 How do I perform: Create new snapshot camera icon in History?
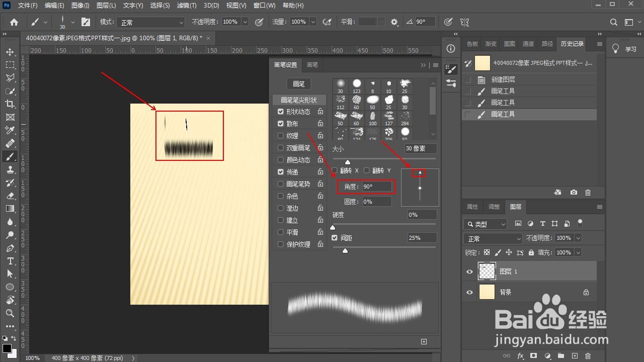(574, 192)
